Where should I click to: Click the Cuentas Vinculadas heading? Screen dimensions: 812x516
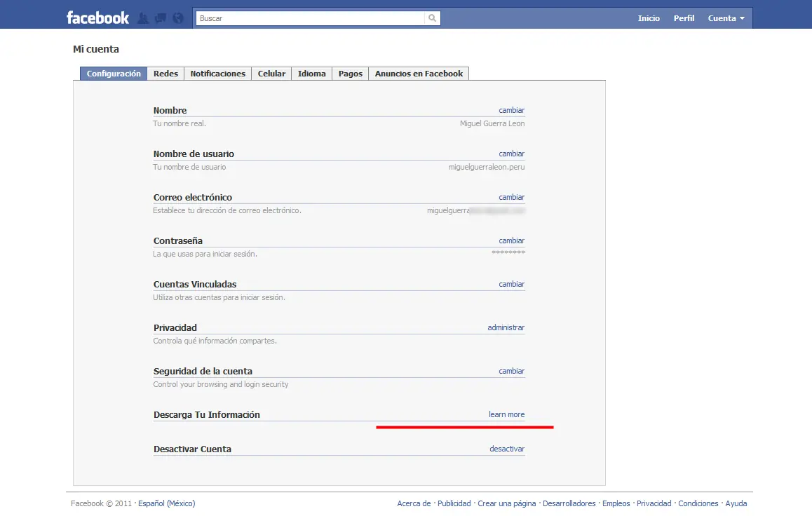[195, 284]
